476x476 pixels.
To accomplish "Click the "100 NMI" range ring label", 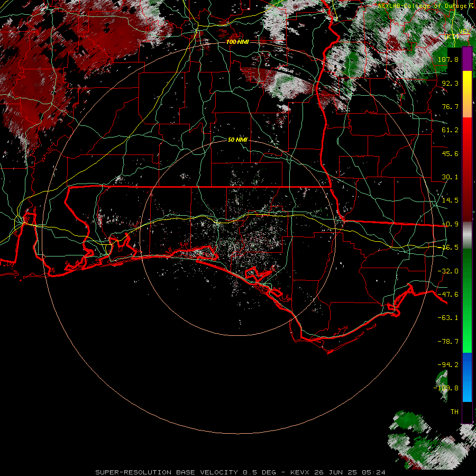I will click(x=237, y=42).
